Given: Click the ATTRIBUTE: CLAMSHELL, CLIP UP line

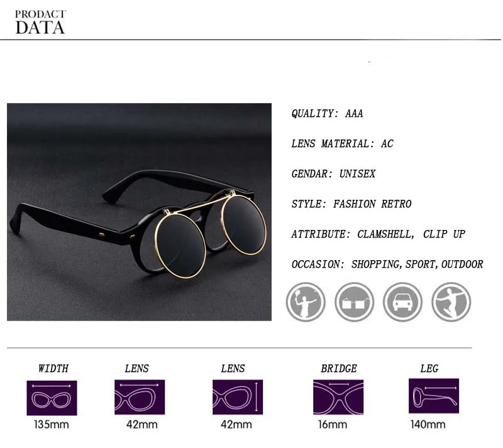Looking at the screenshot, I should pyautogui.click(x=379, y=234).
